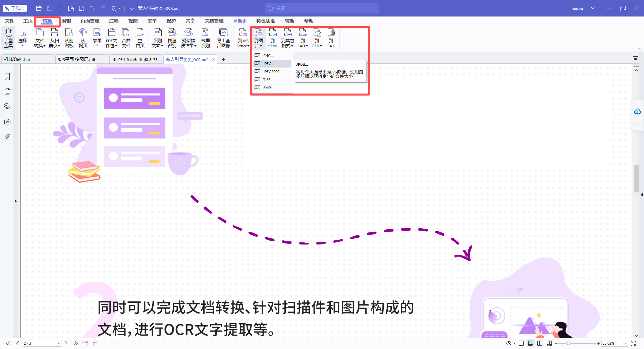
Task: Click the 空白页 blank page icon
Action: 140,38
